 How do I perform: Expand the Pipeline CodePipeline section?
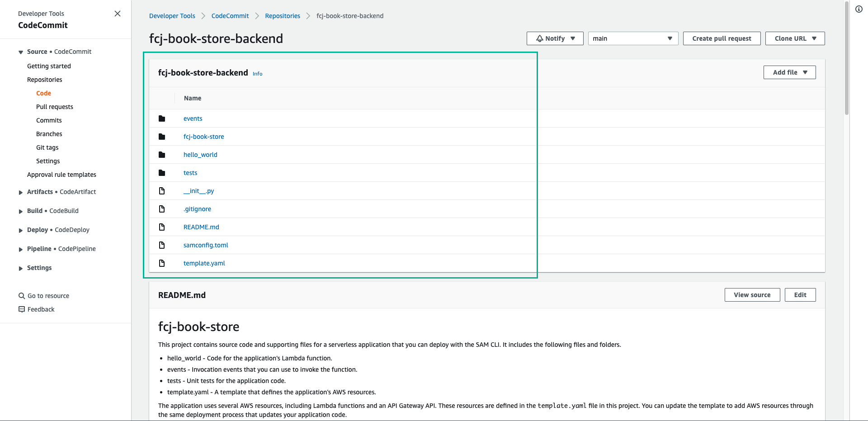click(21, 249)
